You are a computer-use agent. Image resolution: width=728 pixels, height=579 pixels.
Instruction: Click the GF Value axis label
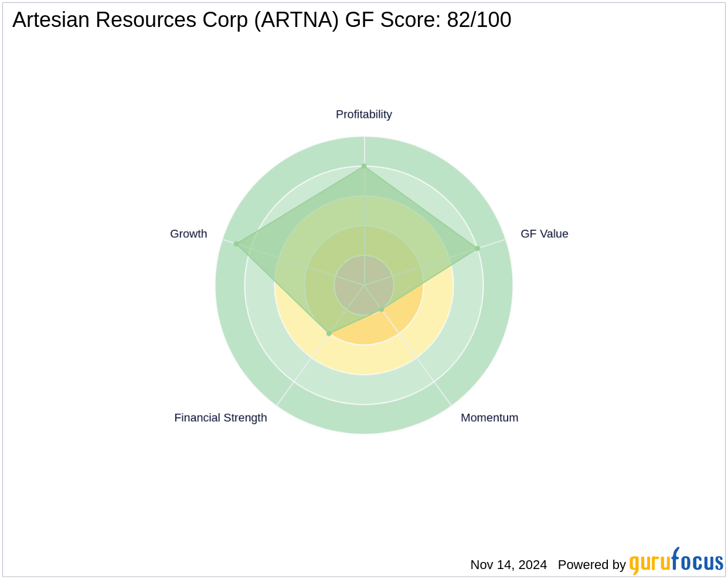tap(544, 234)
